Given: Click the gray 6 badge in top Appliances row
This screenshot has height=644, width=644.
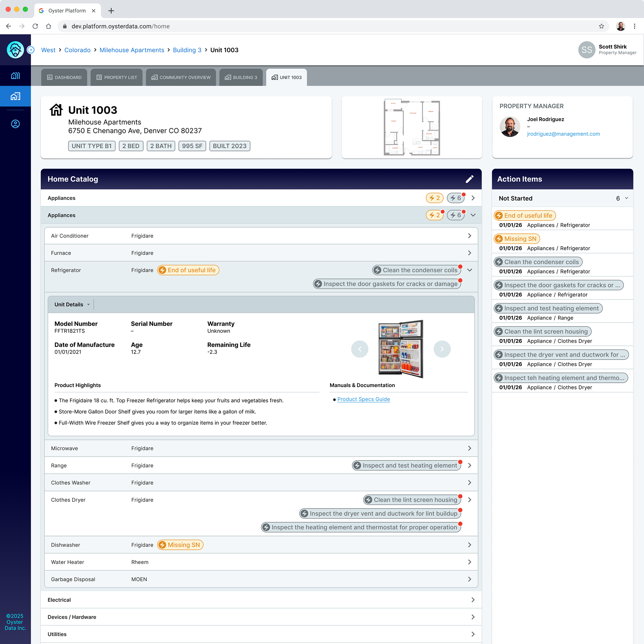Looking at the screenshot, I should coord(456,198).
